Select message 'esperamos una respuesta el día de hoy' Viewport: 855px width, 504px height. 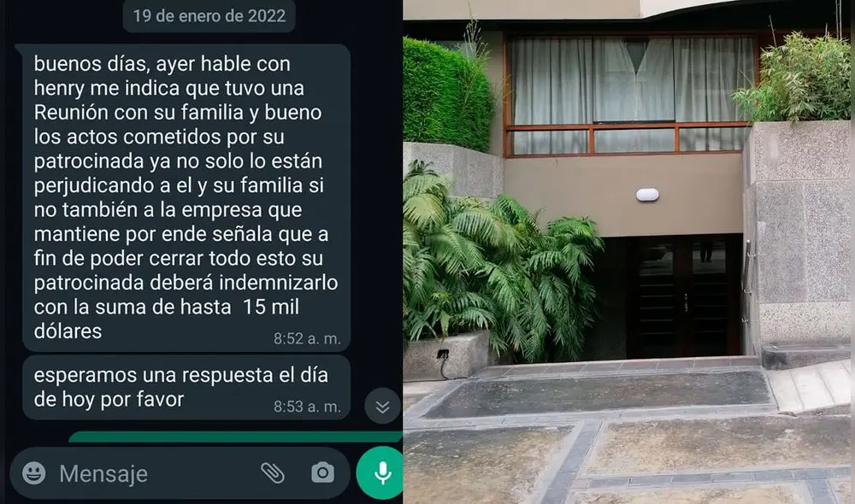(186, 388)
